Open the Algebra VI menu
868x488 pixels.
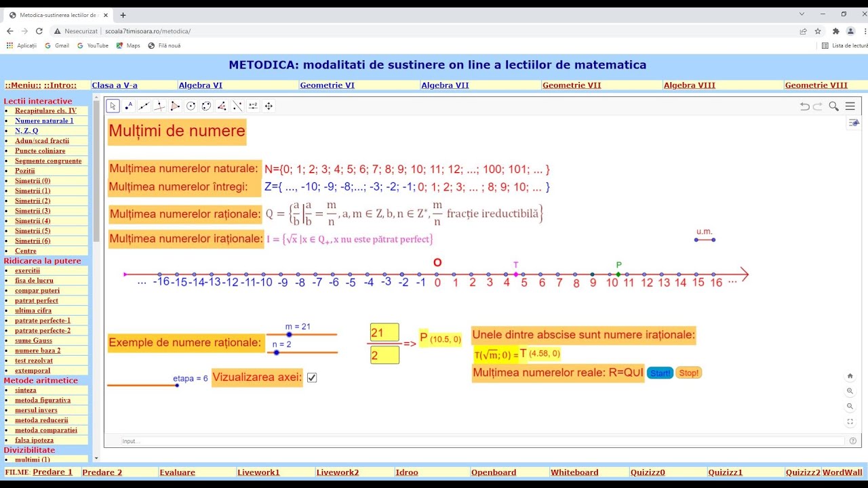tap(201, 85)
